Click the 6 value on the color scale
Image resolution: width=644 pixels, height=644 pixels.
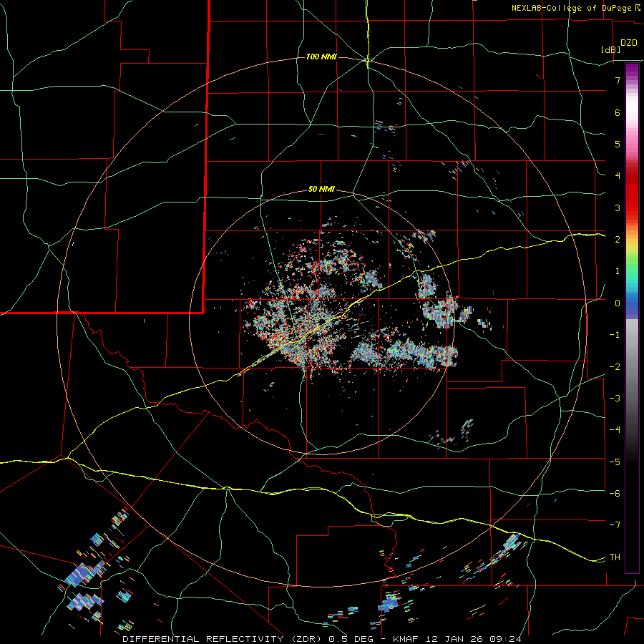pos(618,112)
